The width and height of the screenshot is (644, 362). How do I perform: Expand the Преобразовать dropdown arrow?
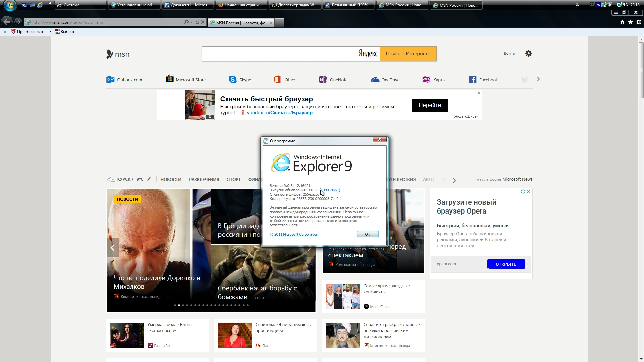click(50, 32)
